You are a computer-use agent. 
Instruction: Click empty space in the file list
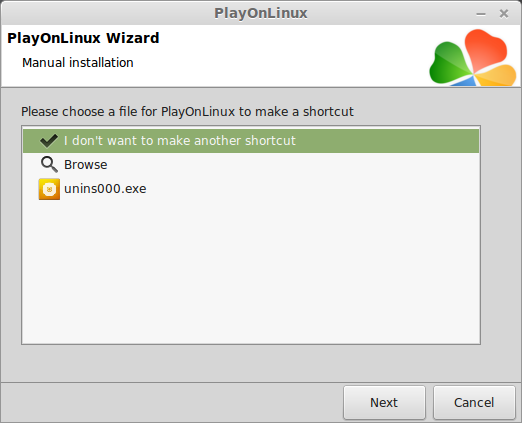pos(251,273)
